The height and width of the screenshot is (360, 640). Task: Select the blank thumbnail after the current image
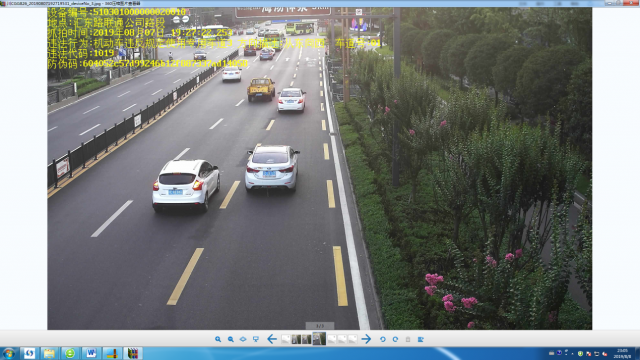(332, 339)
